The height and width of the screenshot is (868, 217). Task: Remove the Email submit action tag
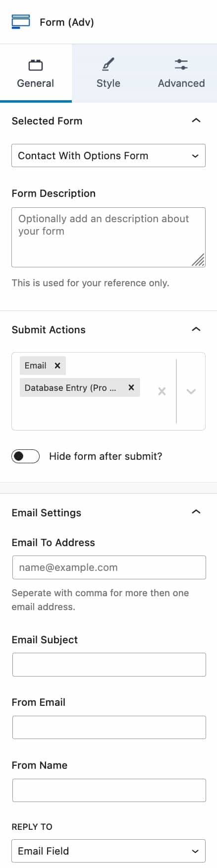[57, 366]
